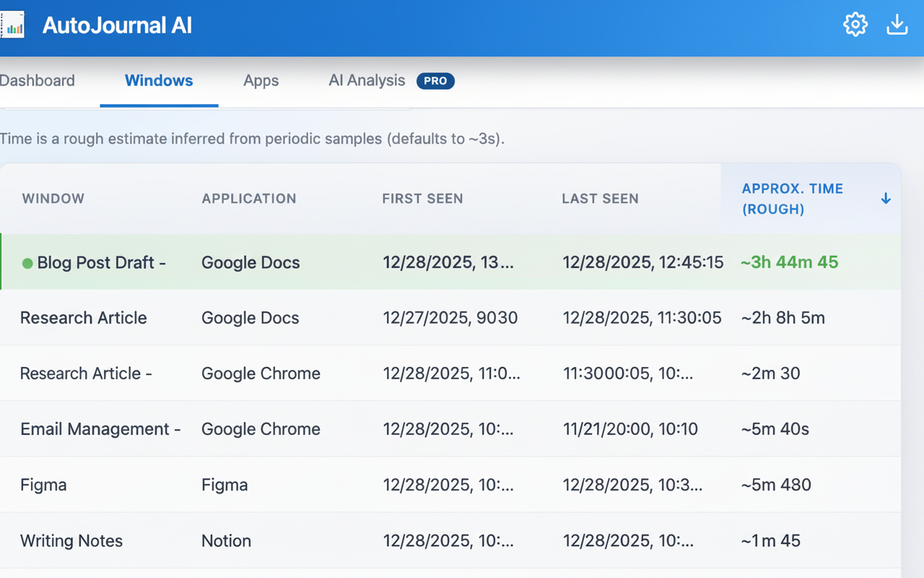Sort by the Window column header
Image resolution: width=924 pixels, height=578 pixels.
click(x=53, y=199)
